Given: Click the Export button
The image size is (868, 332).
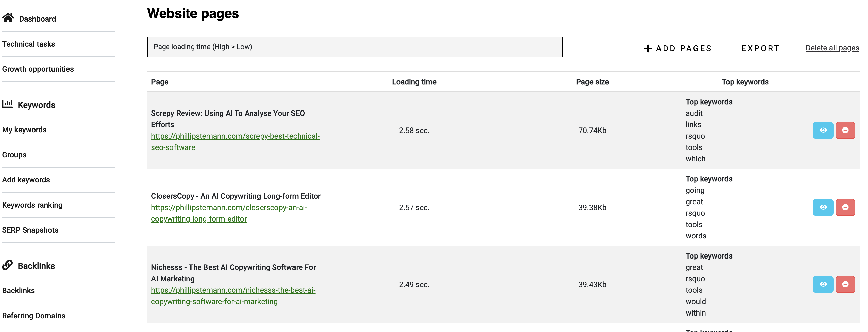Looking at the screenshot, I should pyautogui.click(x=760, y=48).
